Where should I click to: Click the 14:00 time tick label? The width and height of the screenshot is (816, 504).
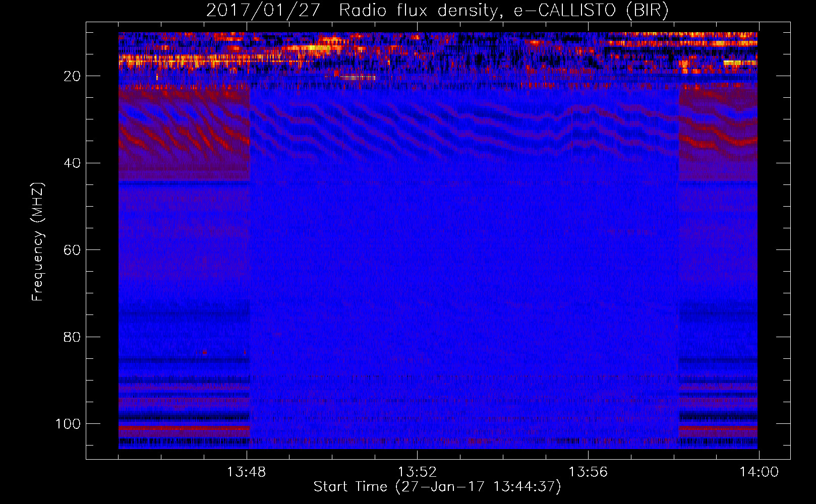[x=759, y=472]
